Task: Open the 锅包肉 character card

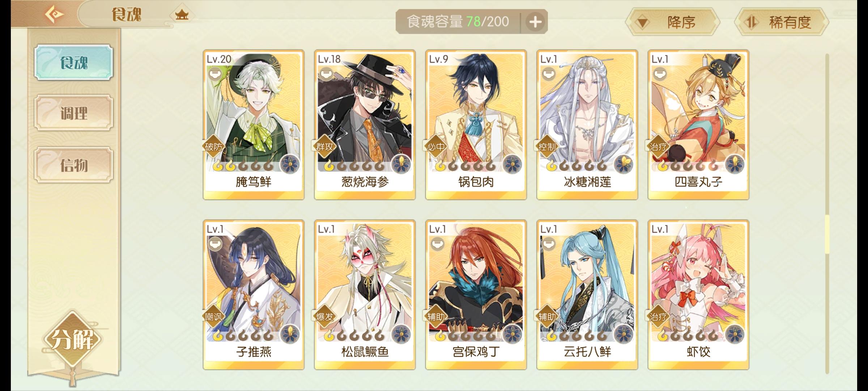Action: click(476, 125)
